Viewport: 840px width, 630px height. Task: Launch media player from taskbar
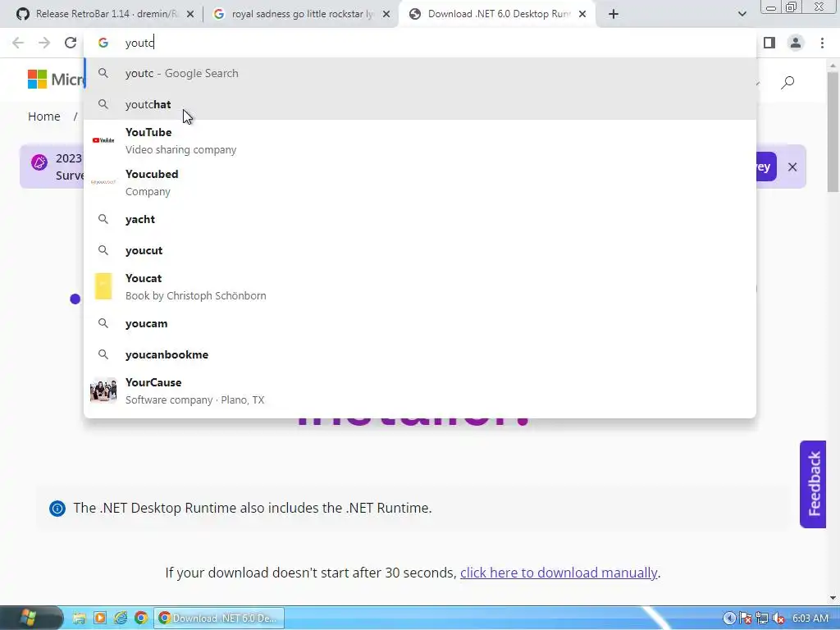click(99, 619)
